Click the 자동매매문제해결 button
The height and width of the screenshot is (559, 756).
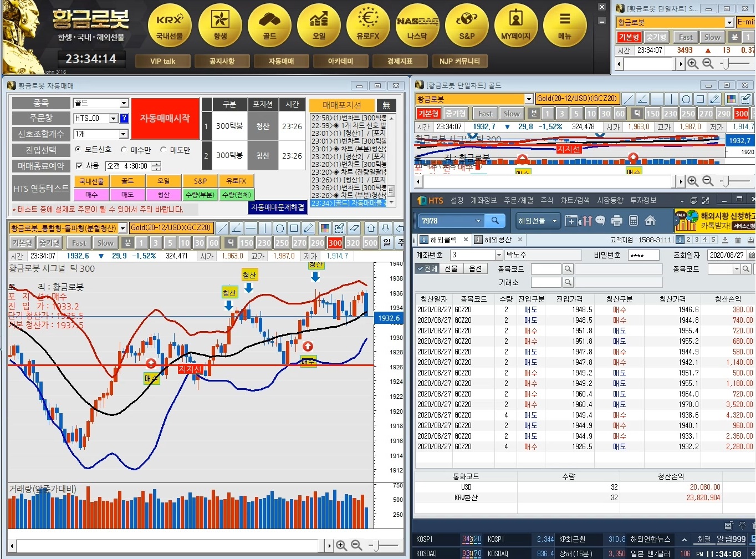[x=278, y=207]
